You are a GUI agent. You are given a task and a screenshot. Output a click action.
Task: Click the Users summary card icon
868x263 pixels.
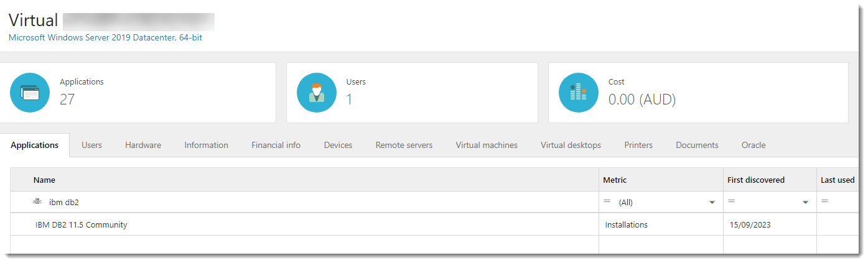click(317, 93)
